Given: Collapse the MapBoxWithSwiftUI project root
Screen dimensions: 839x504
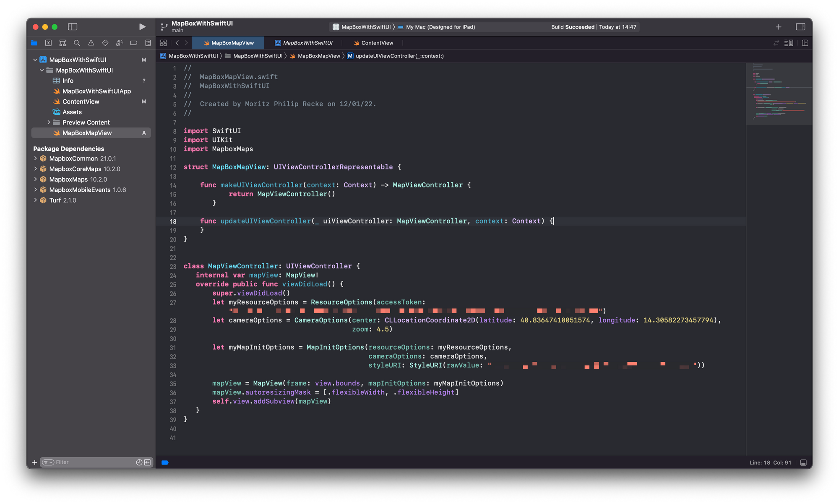Looking at the screenshot, I should coord(35,60).
